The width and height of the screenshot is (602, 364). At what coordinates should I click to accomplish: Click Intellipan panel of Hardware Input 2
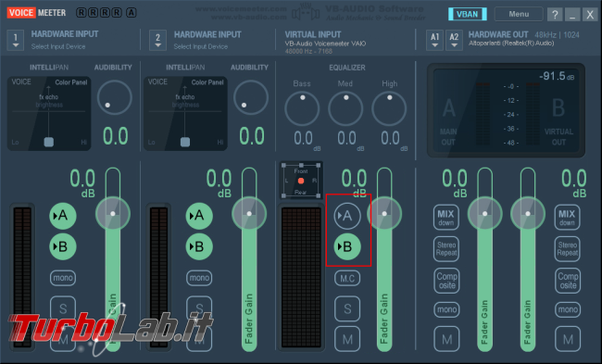click(x=185, y=113)
